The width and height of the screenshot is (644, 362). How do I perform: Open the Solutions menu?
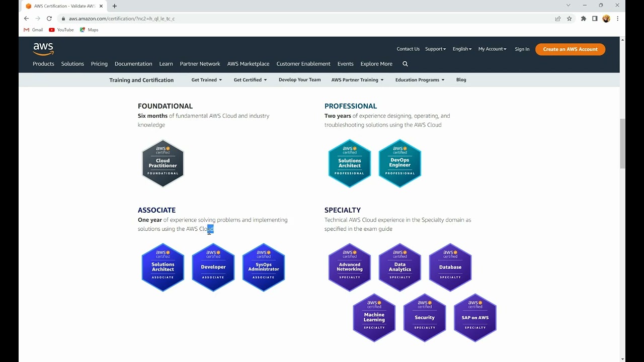[72, 64]
